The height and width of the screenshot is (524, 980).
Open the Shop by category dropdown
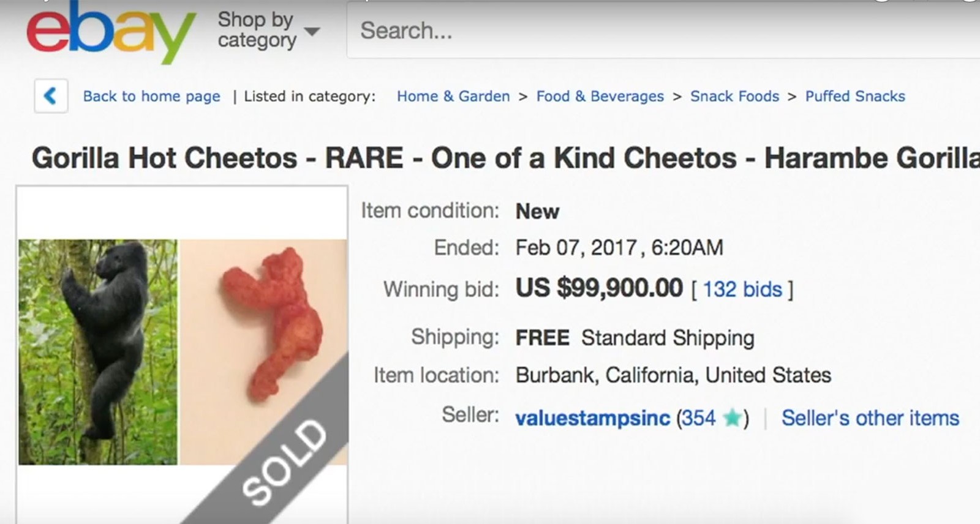coord(268,30)
